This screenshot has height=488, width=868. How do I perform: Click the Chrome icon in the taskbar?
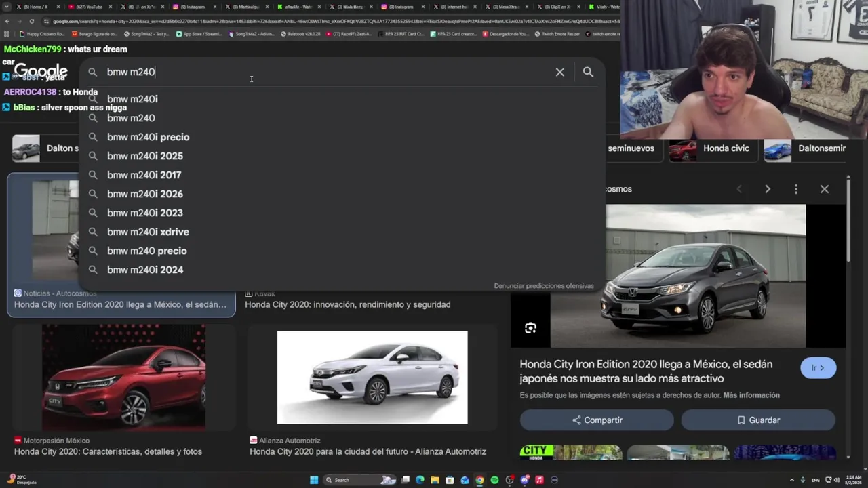479,480
